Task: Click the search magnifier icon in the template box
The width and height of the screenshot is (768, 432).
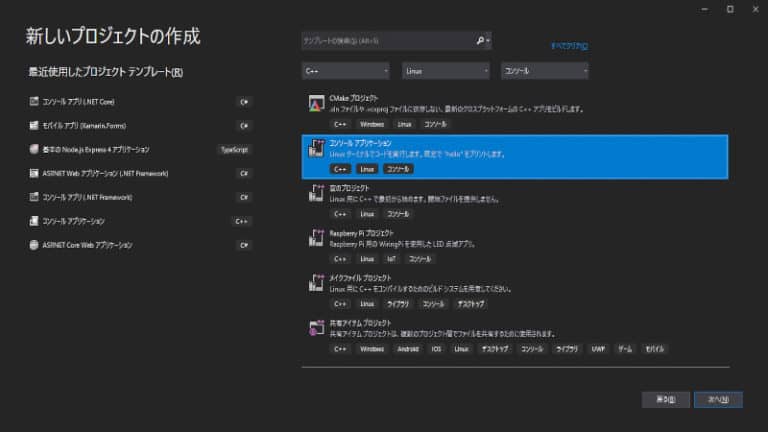Action: (x=480, y=41)
